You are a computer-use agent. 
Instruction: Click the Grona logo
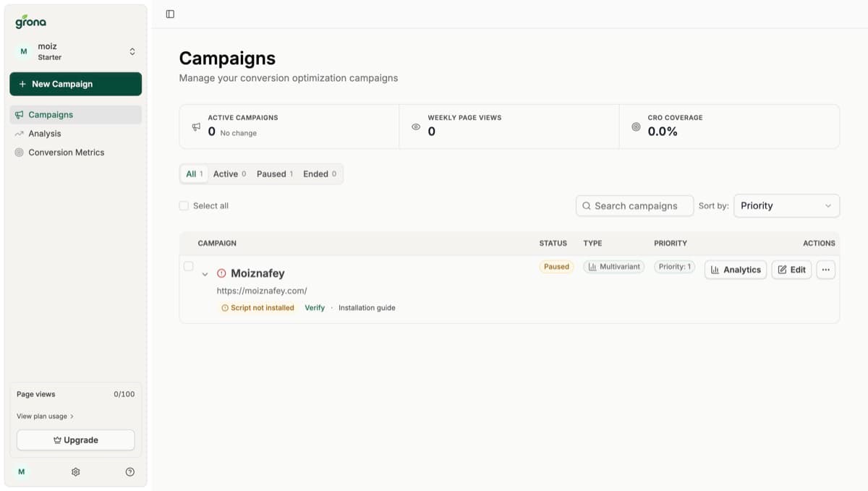pyautogui.click(x=30, y=22)
